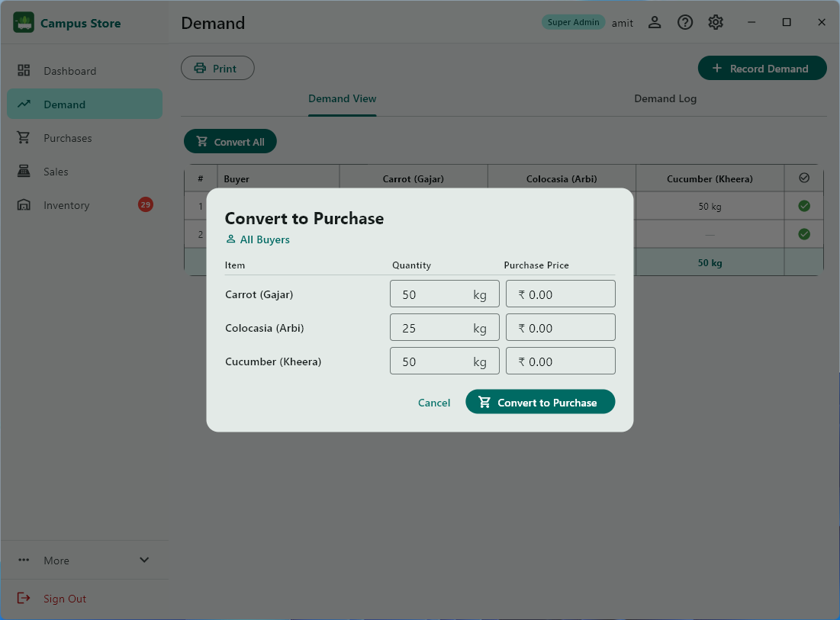This screenshot has width=840, height=620.
Task: Click the All Buyers person icon
Action: pyautogui.click(x=230, y=239)
